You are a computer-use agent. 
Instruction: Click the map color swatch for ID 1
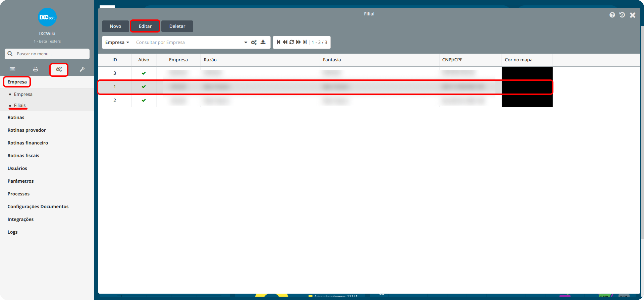click(x=527, y=87)
